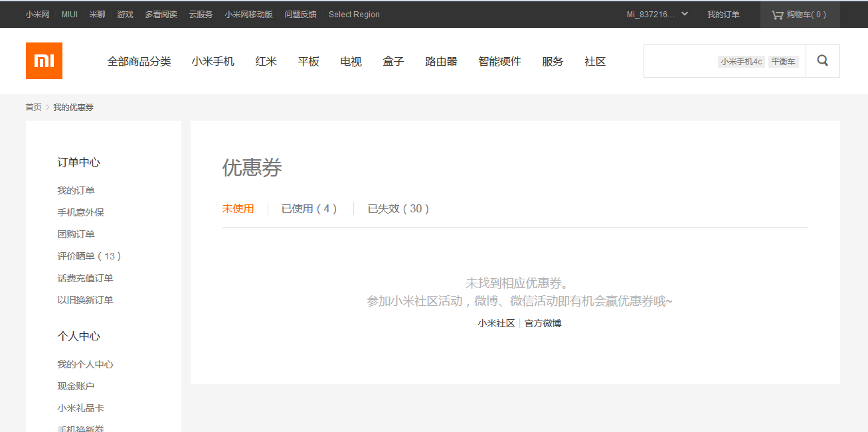Screen dimensions: 868x432
Task: Switch to 已使用 (4) tab
Action: [x=309, y=208]
